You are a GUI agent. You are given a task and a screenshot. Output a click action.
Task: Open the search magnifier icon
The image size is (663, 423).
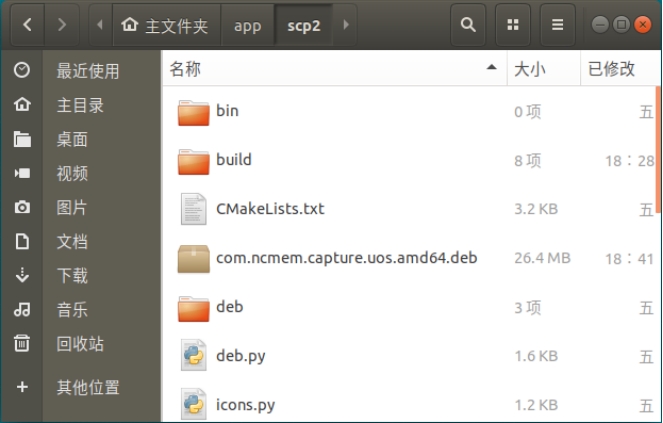pos(468,25)
